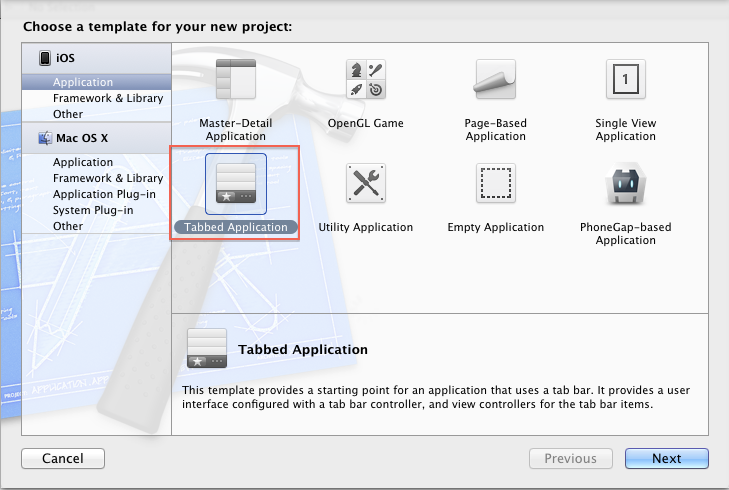The width and height of the screenshot is (729, 490).
Task: Open Mac OS X Framework & Library category
Action: pyautogui.click(x=96, y=178)
